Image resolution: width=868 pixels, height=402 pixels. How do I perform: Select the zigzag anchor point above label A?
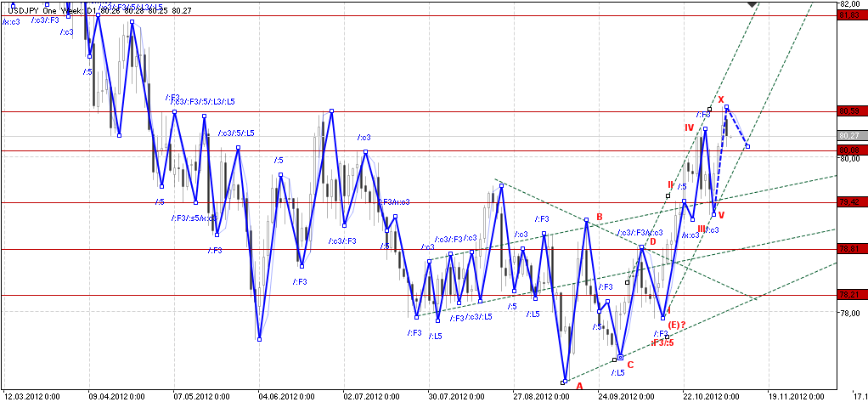563,382
